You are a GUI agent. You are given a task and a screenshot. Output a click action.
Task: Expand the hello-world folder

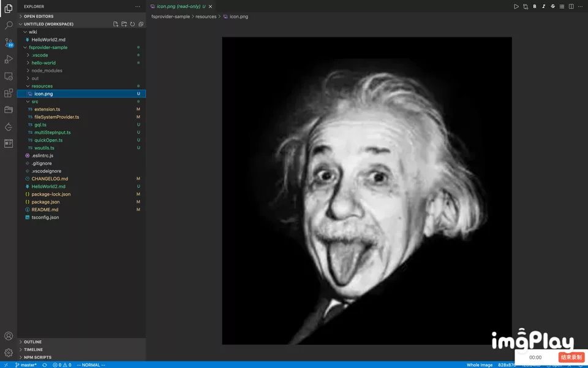click(81, 63)
